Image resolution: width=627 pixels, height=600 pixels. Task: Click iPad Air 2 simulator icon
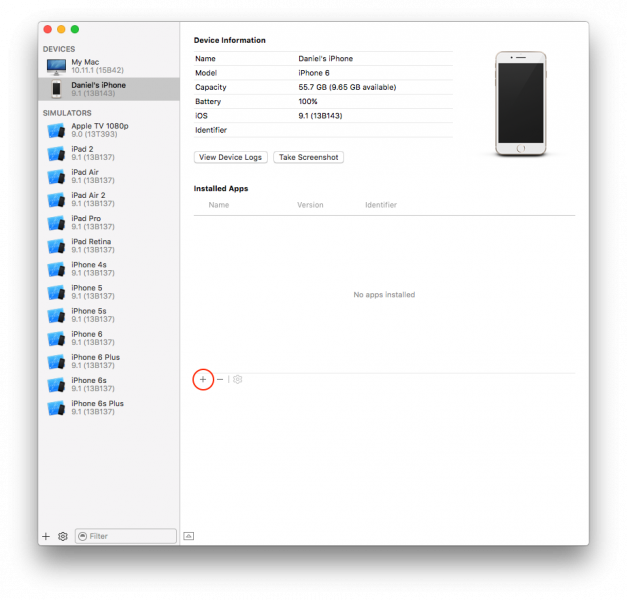(56, 200)
